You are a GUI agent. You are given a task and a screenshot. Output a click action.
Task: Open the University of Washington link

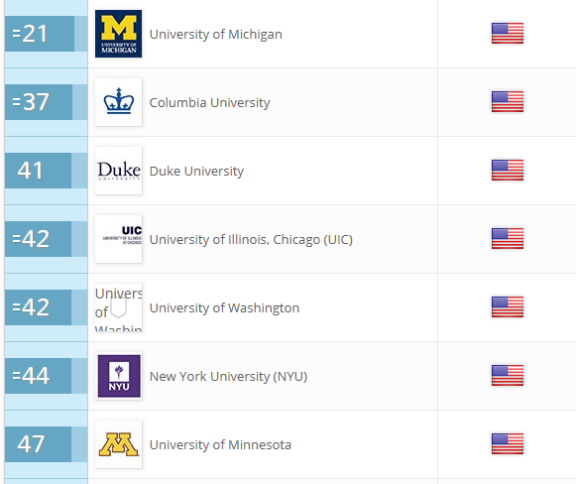224,308
